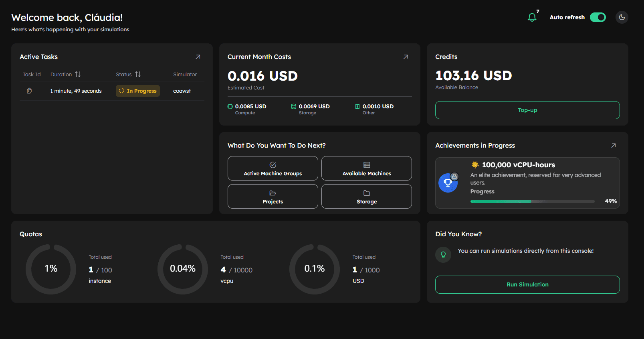Click the '1 / 1000' USD usage
The image size is (644, 339).
366,270
